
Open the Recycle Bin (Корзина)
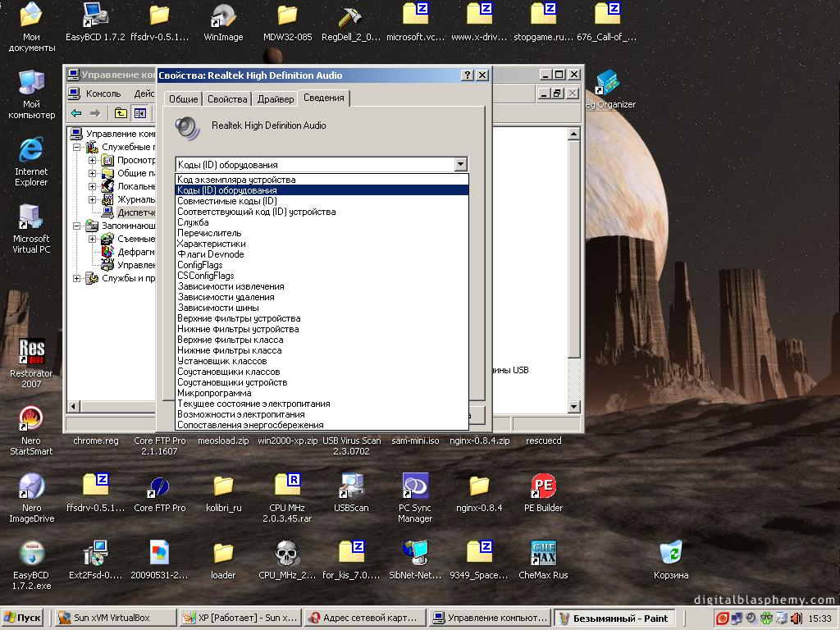point(671,554)
